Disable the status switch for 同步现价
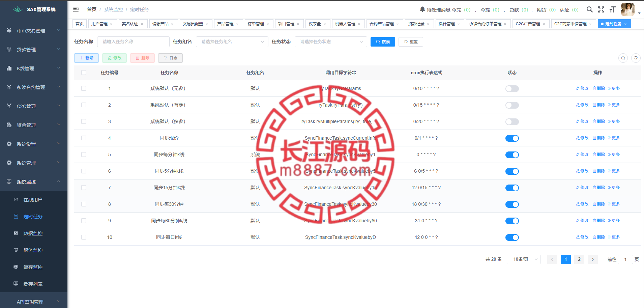644x308 pixels. pyautogui.click(x=512, y=138)
